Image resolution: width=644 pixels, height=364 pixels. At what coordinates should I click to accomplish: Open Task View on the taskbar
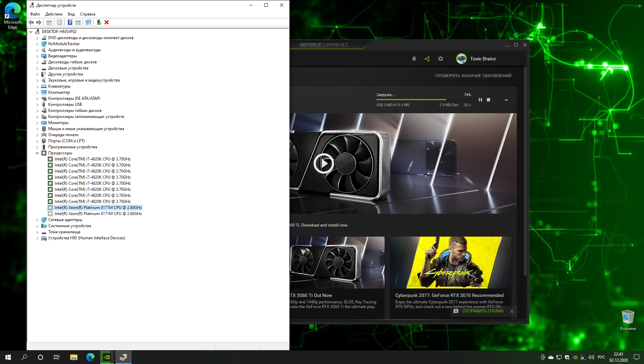(x=57, y=357)
